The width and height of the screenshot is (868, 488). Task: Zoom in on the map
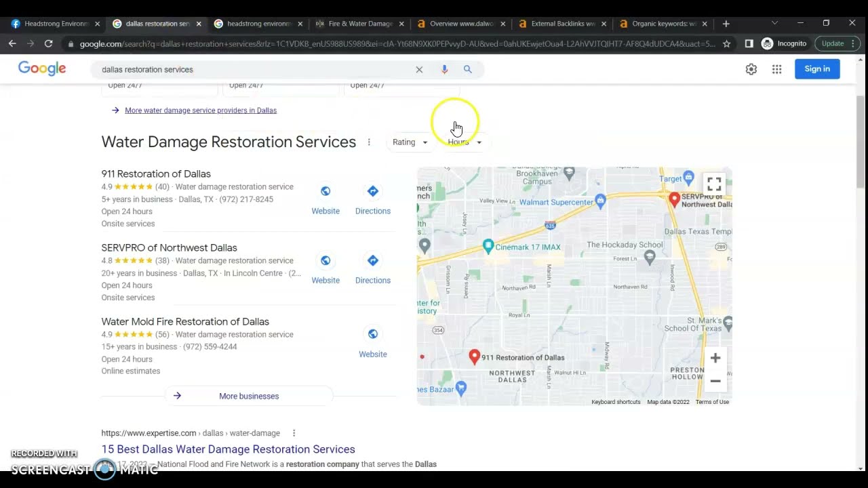[715, 358]
